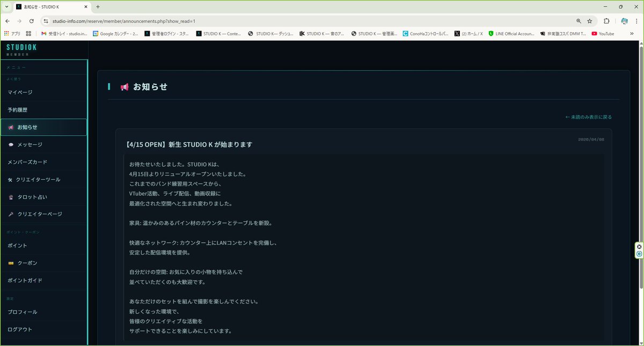Open a new browser tab
This screenshot has width=644, height=346.
[98, 6]
